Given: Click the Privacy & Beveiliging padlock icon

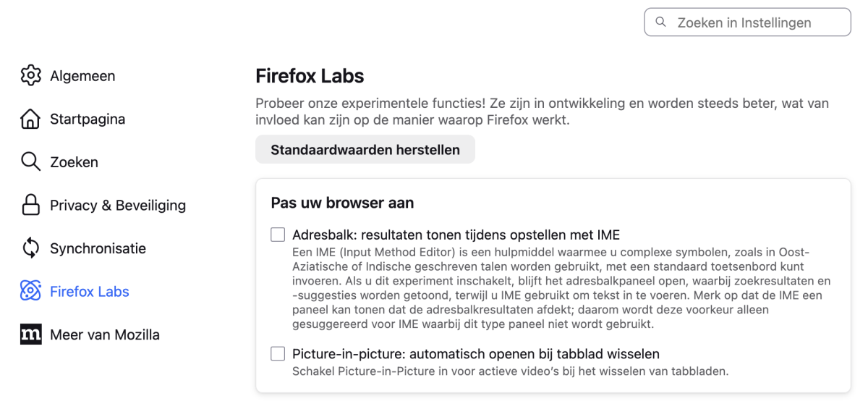Looking at the screenshot, I should 30,205.
